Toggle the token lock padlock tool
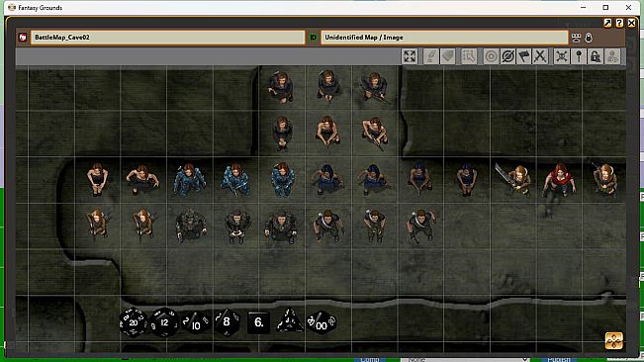The height and width of the screenshot is (362, 644). point(596,56)
